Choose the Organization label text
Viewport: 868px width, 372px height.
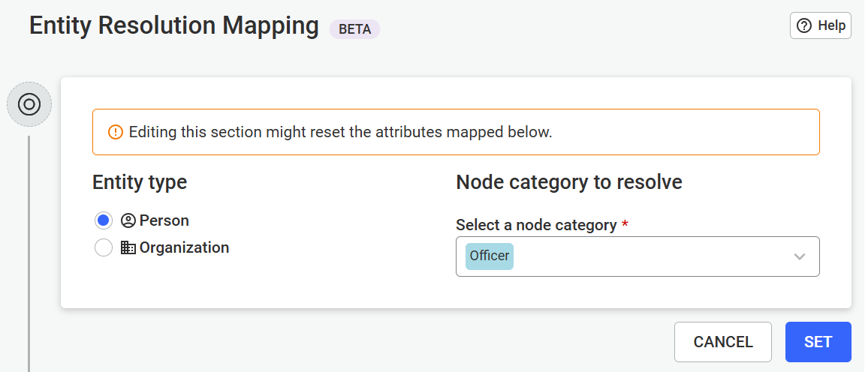[185, 247]
